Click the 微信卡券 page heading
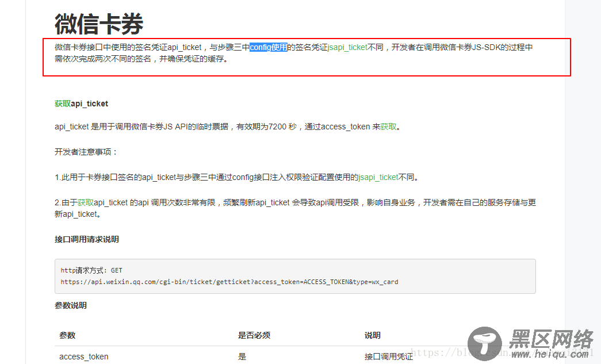This screenshot has width=601, height=364. click(98, 24)
